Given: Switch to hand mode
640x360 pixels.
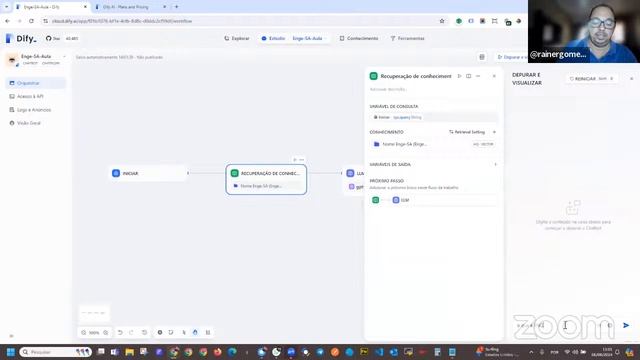Looking at the screenshot, I should coord(195,333).
